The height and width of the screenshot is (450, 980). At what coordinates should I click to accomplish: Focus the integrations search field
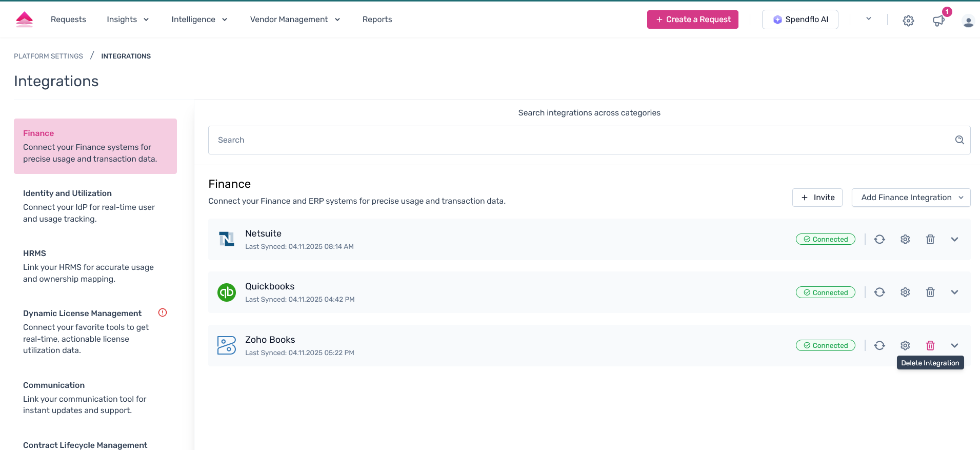point(589,140)
